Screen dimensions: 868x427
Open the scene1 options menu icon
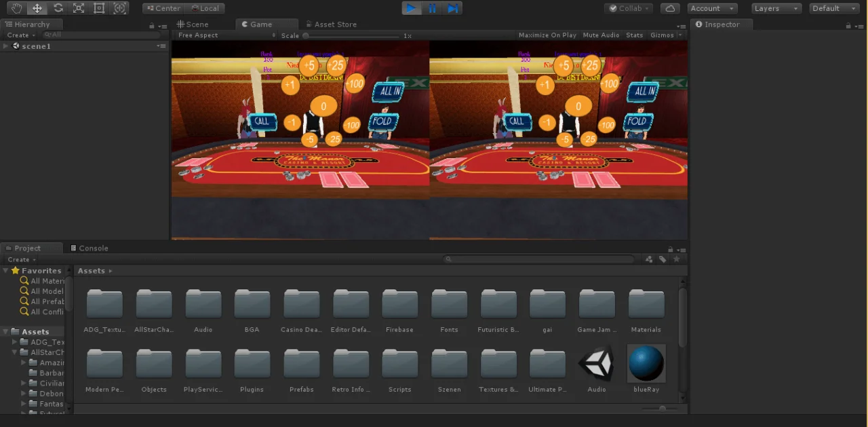pos(161,46)
